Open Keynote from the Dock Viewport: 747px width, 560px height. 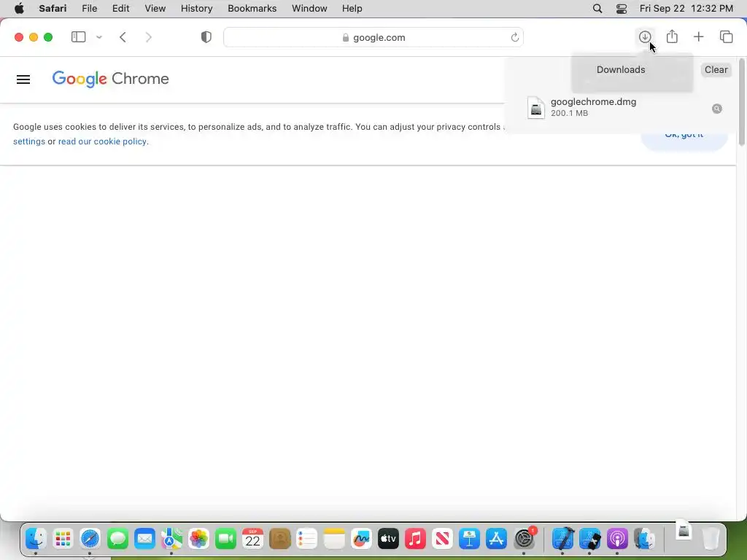pyautogui.click(x=469, y=539)
